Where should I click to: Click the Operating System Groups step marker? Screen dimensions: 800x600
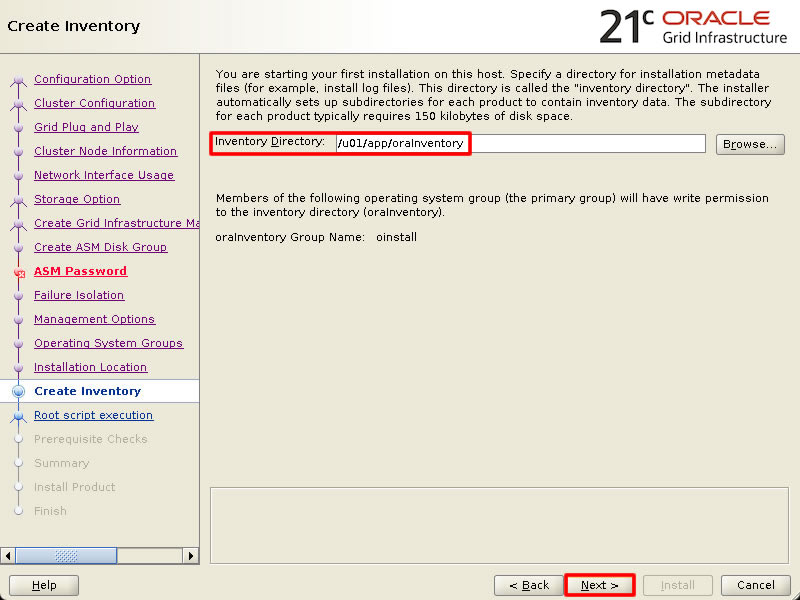coord(18,343)
